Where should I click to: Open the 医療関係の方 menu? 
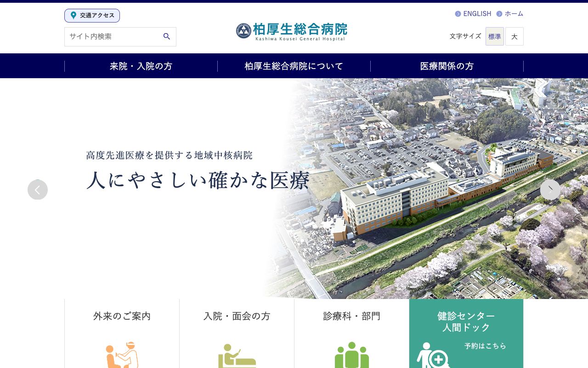[x=447, y=66]
